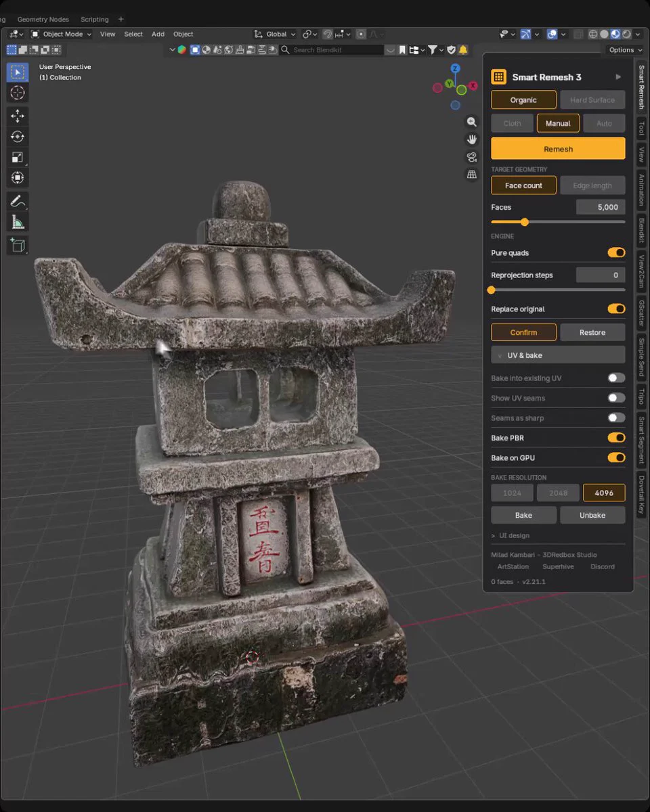
Task: Disable the Bake PBR switch
Action: coord(616,438)
